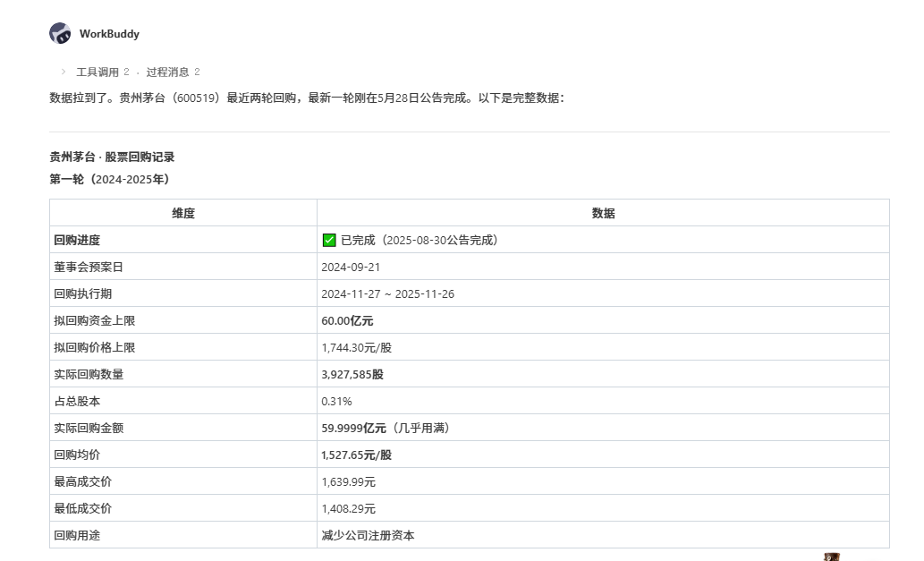Viewport: 924px width, 561px height.
Task: Select the 回购均价 row label
Action: point(77,455)
